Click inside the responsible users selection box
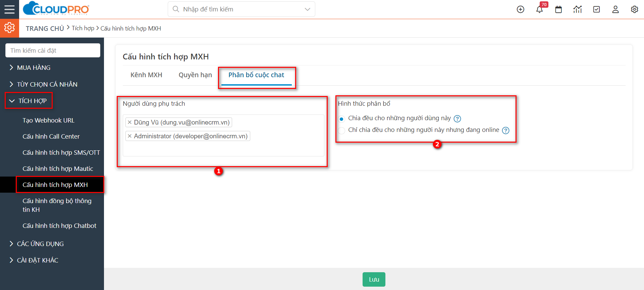The image size is (644, 290). pyautogui.click(x=223, y=136)
